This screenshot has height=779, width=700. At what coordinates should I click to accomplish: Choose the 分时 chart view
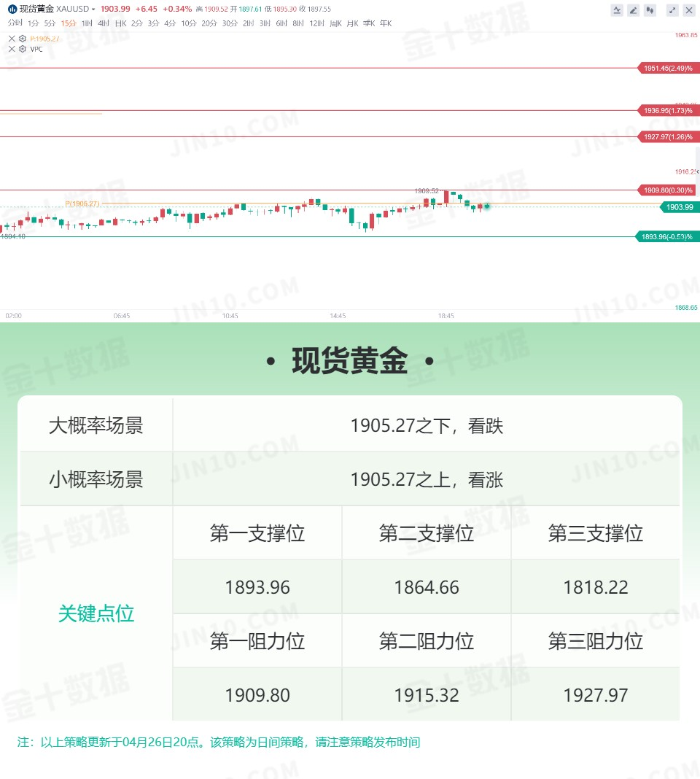pos(15,23)
